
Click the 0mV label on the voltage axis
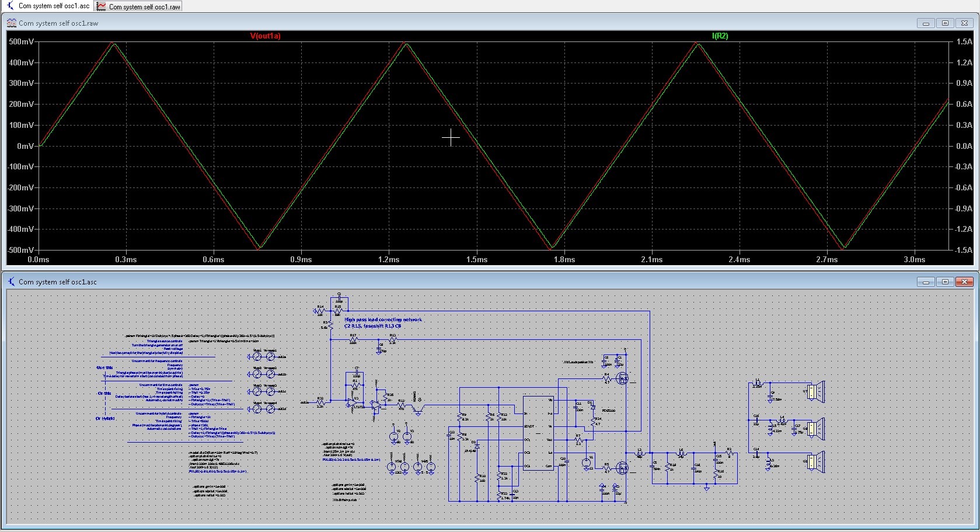tap(26, 146)
